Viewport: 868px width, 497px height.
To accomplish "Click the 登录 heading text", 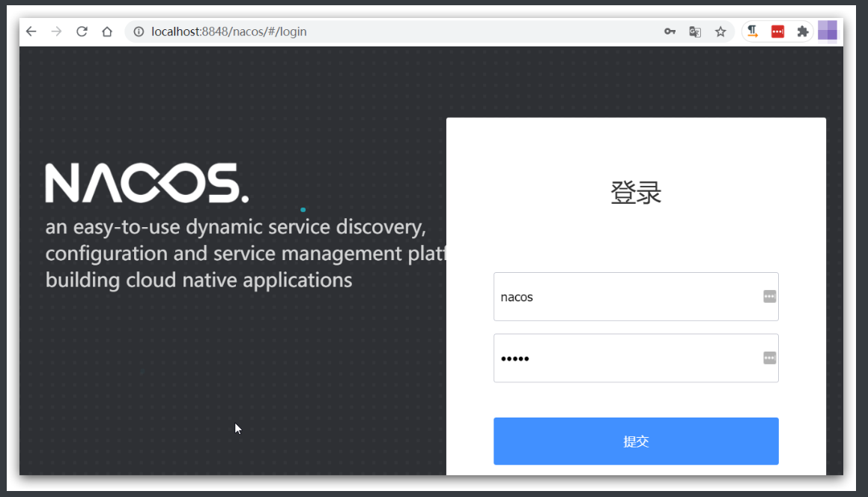I will click(x=636, y=192).
